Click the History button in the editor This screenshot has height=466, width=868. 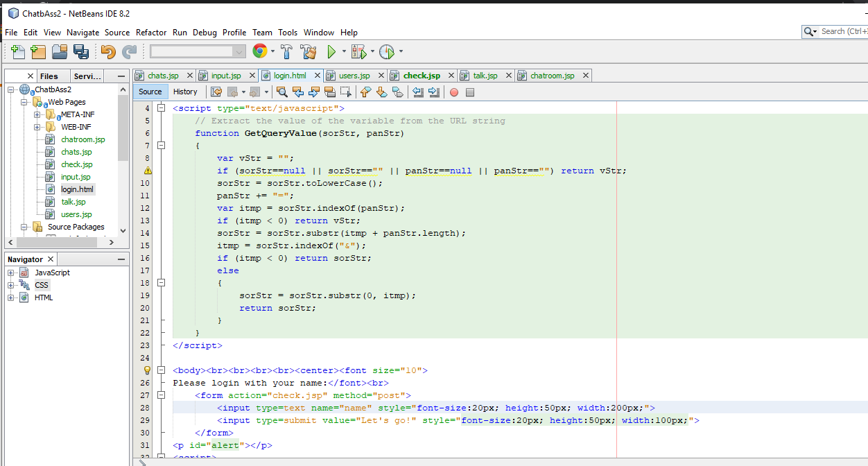pyautogui.click(x=185, y=91)
